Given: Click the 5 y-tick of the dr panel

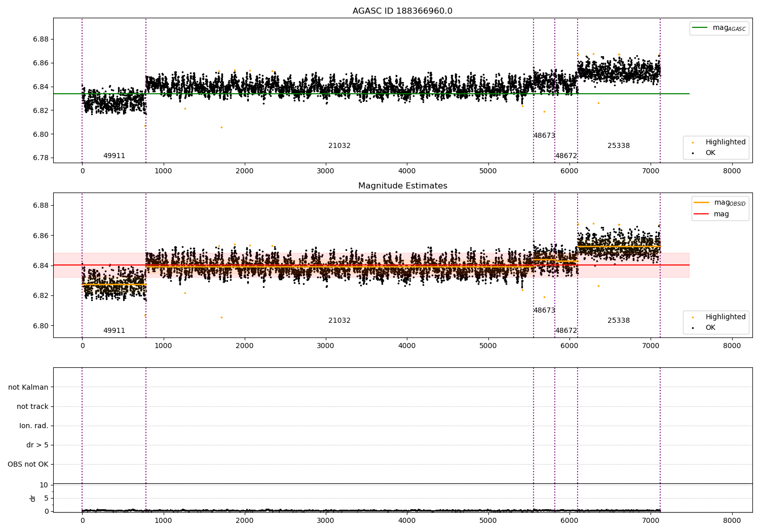Looking at the screenshot, I should point(46,499).
